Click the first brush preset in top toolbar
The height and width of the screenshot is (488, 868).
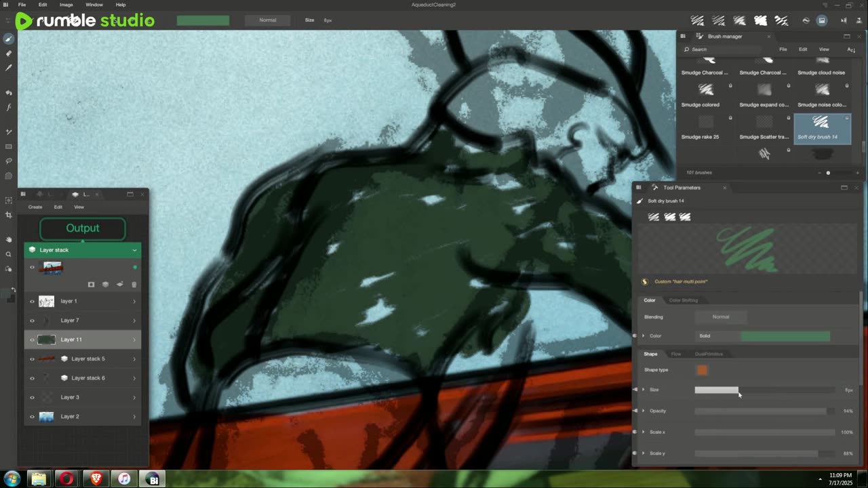click(698, 20)
